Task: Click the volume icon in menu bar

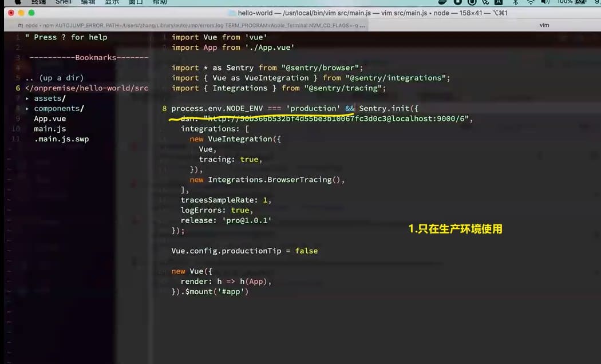Action: click(x=545, y=2)
